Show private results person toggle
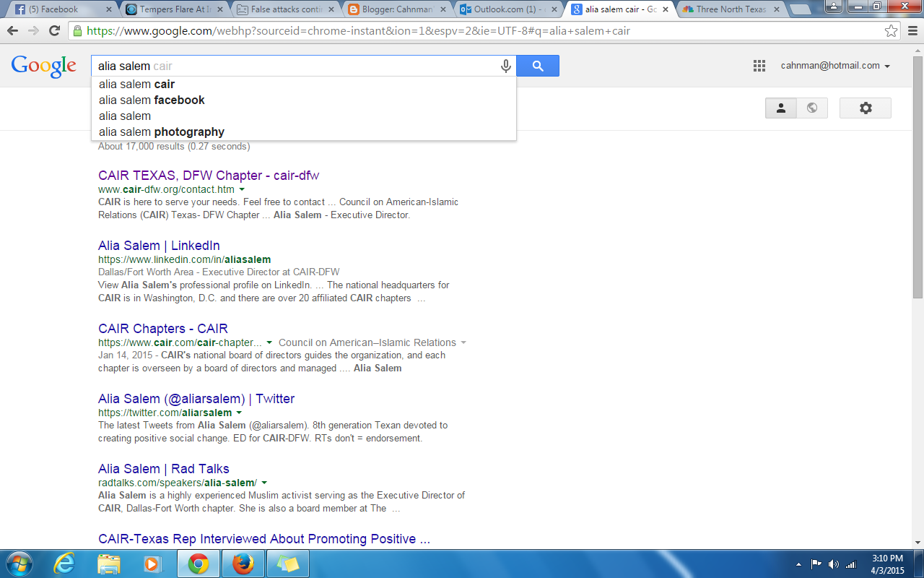 (x=781, y=108)
